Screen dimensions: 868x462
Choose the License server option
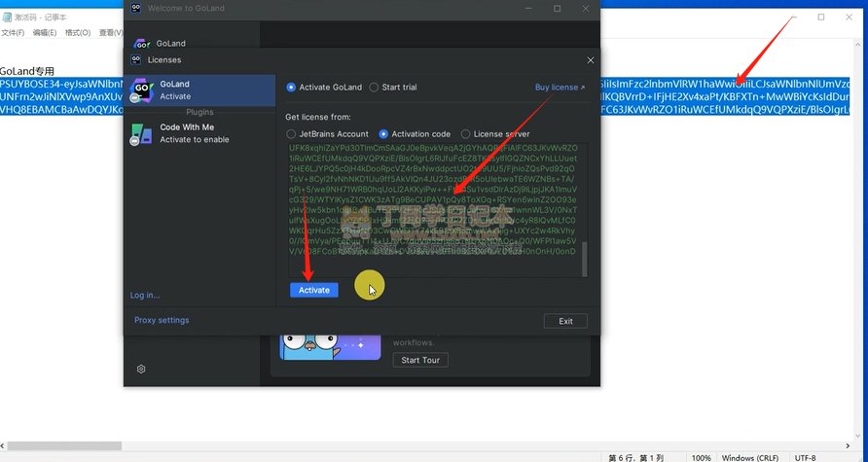495,134
